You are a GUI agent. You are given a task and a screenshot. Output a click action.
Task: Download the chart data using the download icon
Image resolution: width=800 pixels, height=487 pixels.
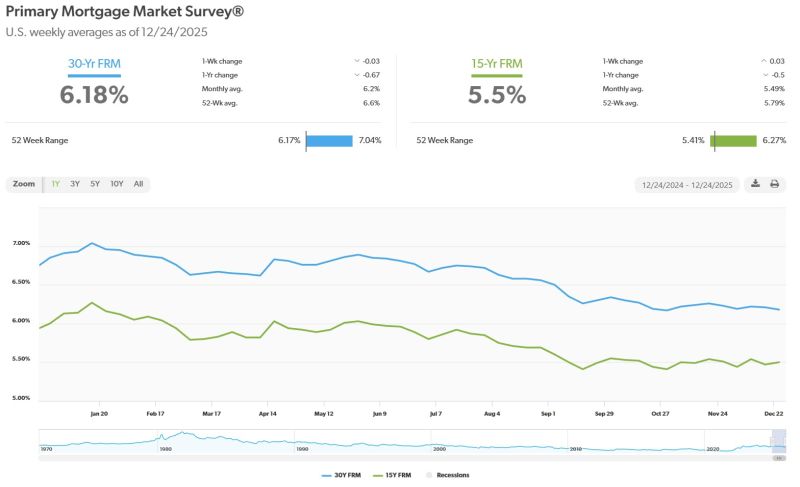pyautogui.click(x=756, y=184)
